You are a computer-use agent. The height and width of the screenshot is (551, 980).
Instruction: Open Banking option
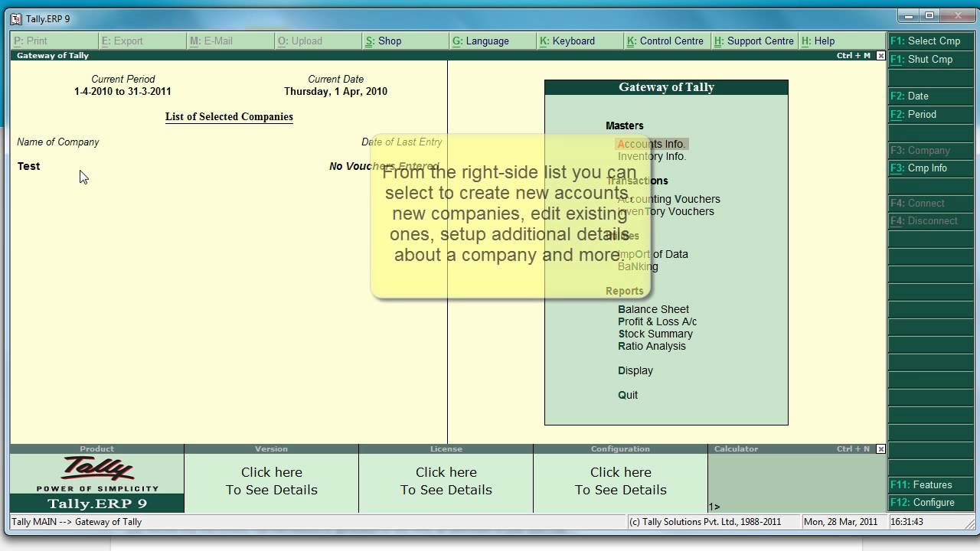[638, 266]
